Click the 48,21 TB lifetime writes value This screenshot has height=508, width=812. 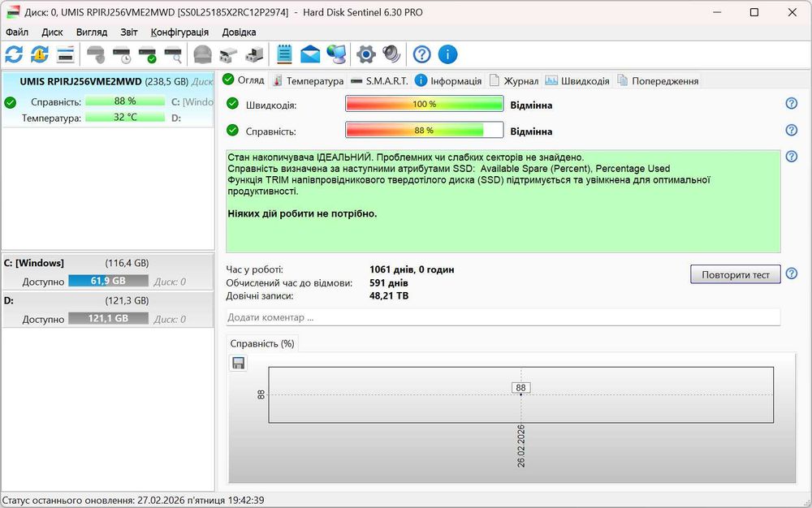[x=389, y=296]
